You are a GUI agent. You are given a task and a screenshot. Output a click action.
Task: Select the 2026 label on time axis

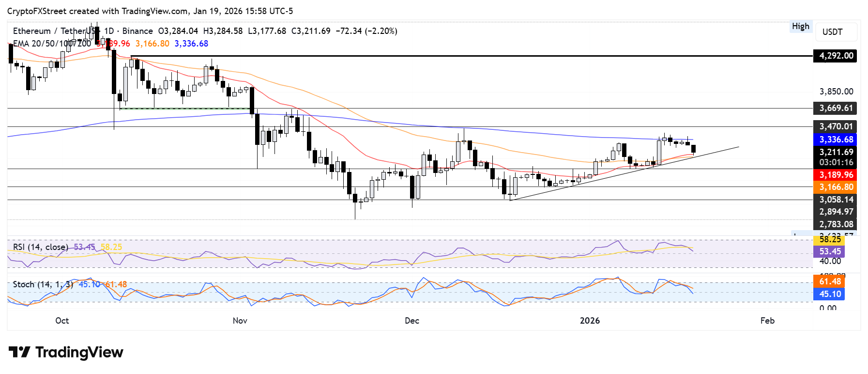point(590,321)
